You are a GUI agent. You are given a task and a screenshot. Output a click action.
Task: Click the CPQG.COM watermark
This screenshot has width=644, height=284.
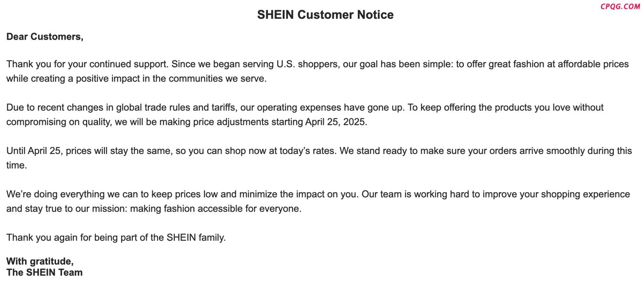click(x=620, y=6)
